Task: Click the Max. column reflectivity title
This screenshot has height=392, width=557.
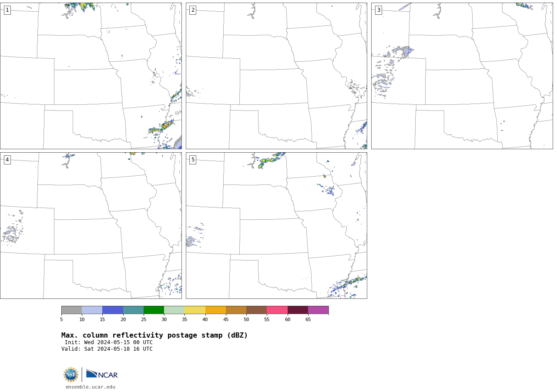Action: click(x=154, y=335)
